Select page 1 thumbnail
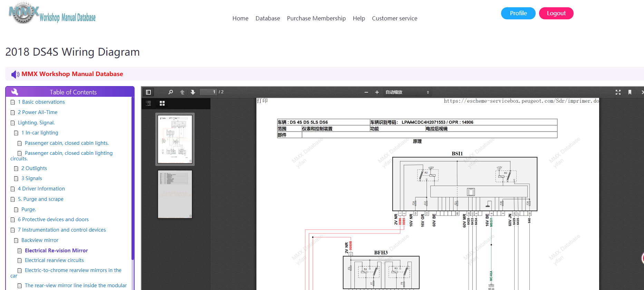Screen dimensions: 644x290 [x=175, y=139]
